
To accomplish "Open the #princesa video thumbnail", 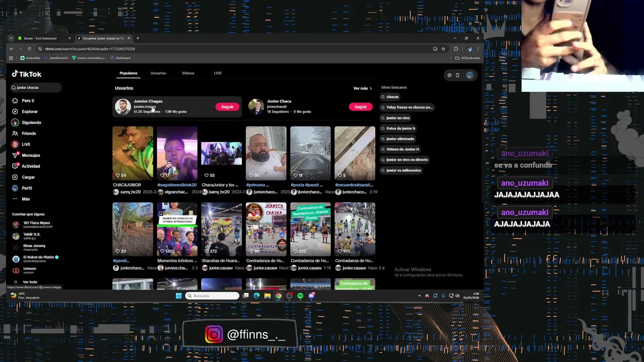I will point(266,153).
